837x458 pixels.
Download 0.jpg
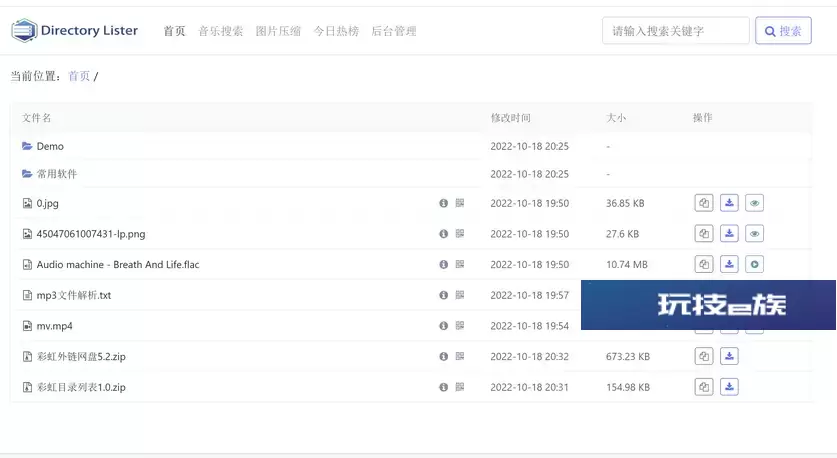(x=729, y=203)
